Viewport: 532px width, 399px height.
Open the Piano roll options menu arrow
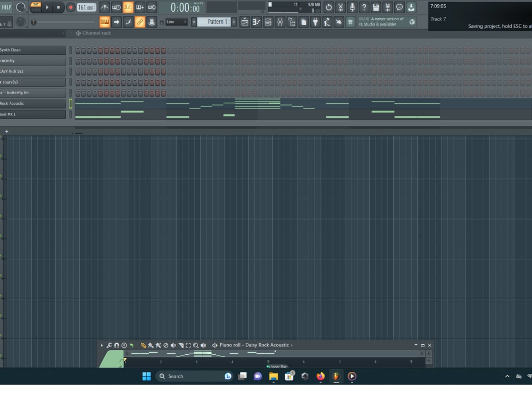tap(102, 345)
